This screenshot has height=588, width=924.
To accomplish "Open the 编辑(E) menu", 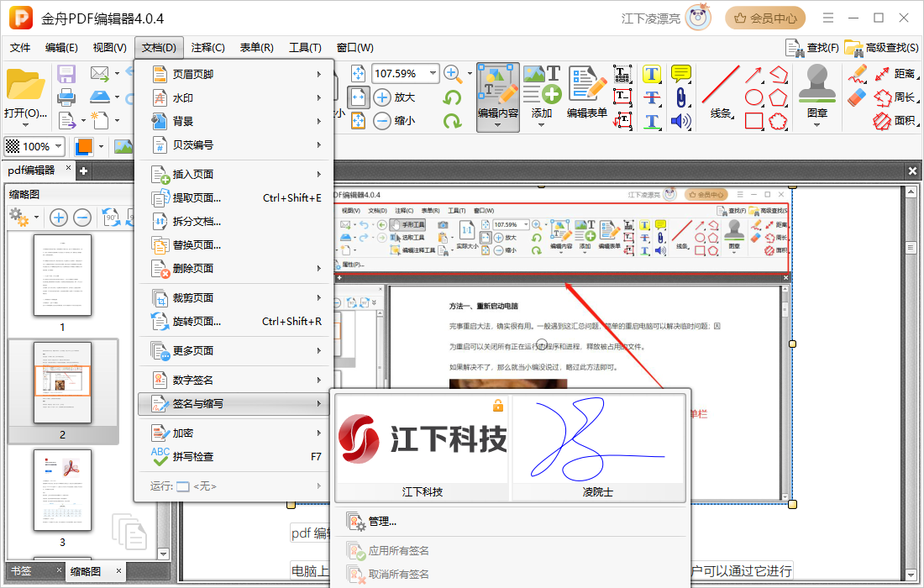I will (x=61, y=48).
